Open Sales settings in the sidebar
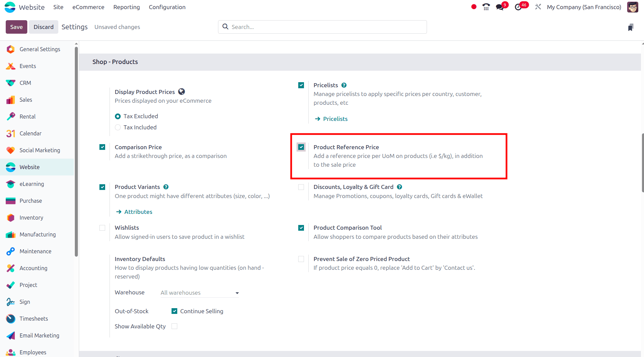This screenshot has width=644, height=357. 37,100
